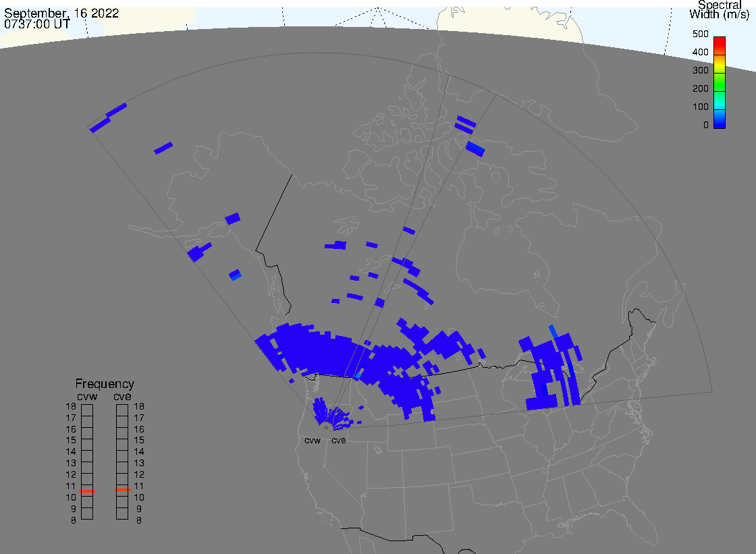Select 10 left of the cvw frequency bar
The image size is (756, 554).
(71, 497)
